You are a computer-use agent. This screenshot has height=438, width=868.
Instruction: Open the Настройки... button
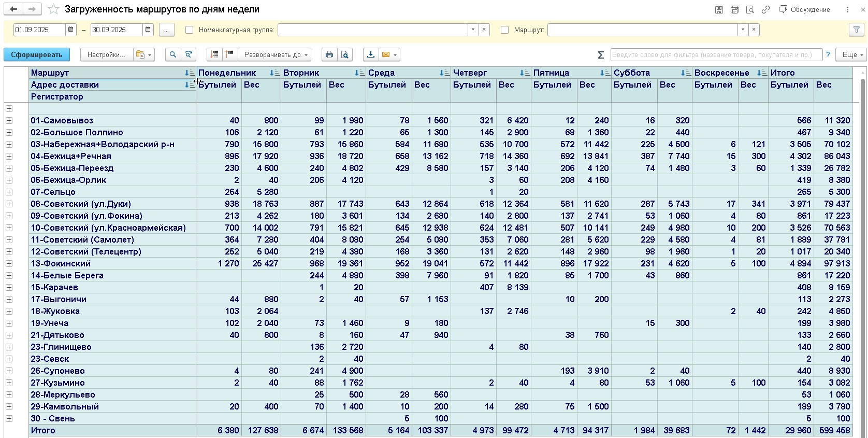click(x=106, y=54)
